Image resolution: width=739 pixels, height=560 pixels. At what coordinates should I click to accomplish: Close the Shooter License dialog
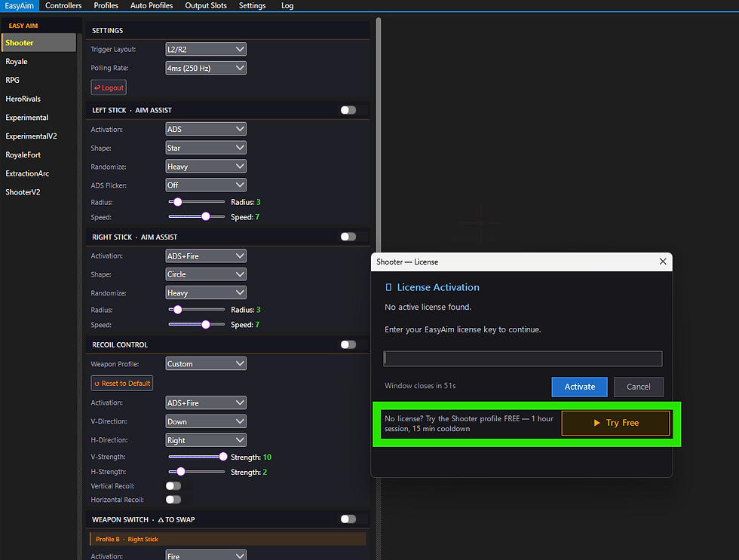pos(663,262)
